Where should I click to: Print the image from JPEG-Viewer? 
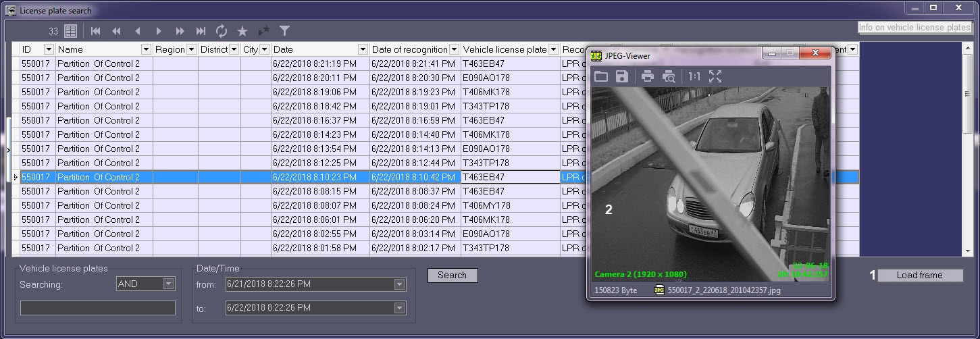point(648,76)
